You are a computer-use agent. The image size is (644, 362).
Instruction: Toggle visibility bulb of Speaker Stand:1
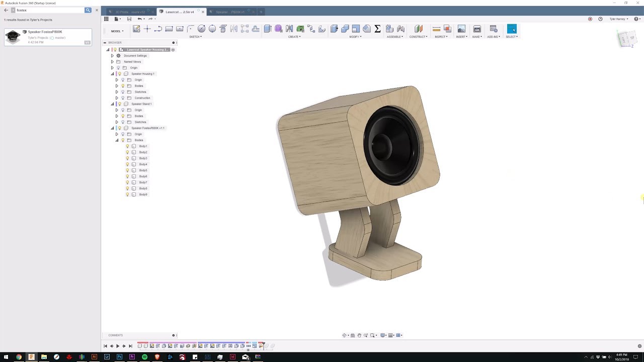pyautogui.click(x=120, y=104)
